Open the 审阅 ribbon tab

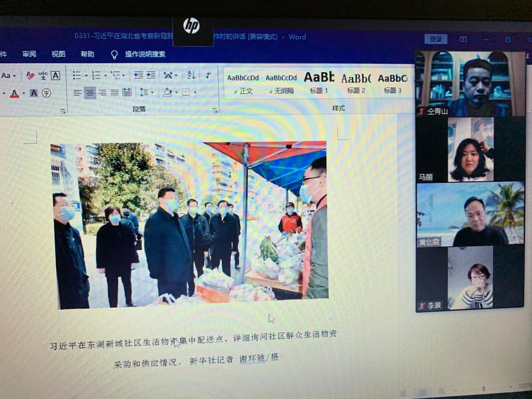(29, 54)
